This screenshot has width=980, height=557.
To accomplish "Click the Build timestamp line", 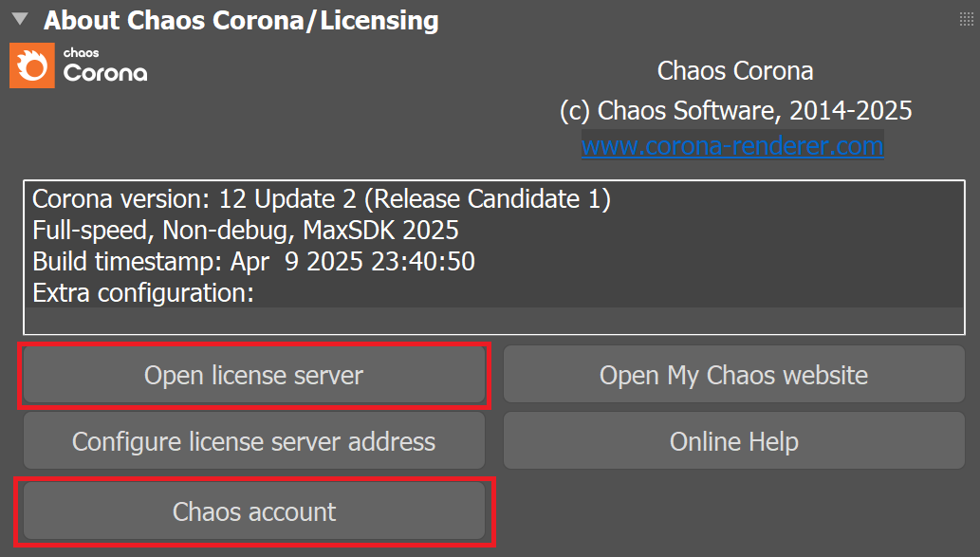I will point(253,261).
